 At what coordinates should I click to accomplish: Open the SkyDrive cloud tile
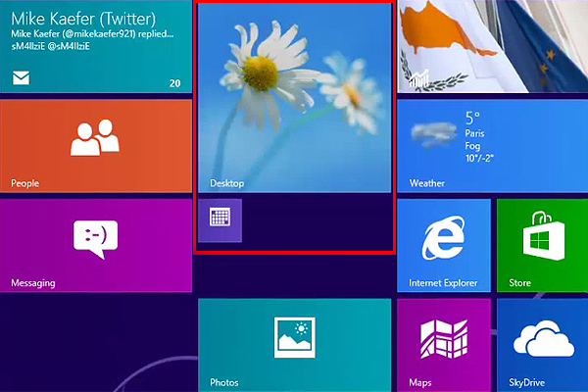click(x=541, y=343)
